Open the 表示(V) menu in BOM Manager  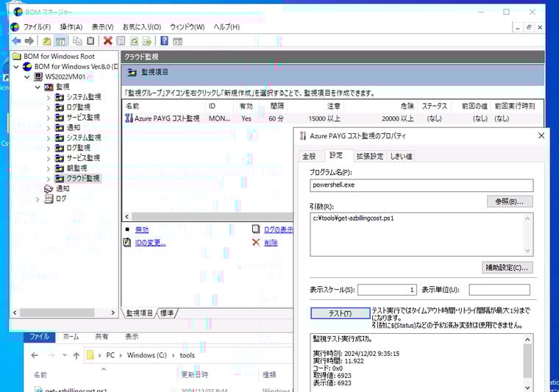click(102, 27)
